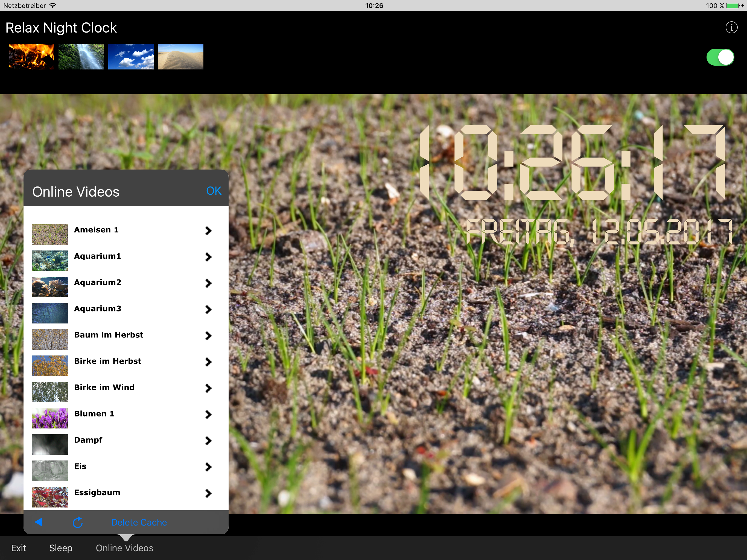The height and width of the screenshot is (560, 747).
Task: Select the Birke im Herbst thumbnail
Action: coord(50,366)
